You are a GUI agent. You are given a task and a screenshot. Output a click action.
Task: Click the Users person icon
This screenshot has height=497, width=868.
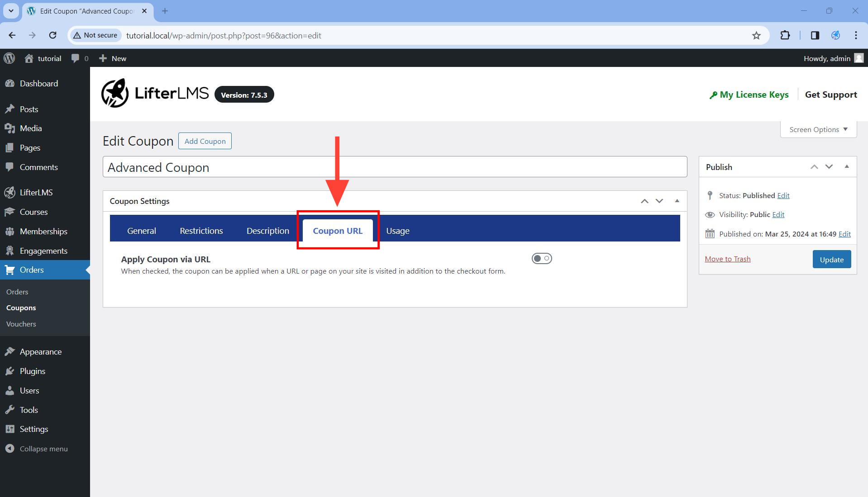tap(10, 391)
